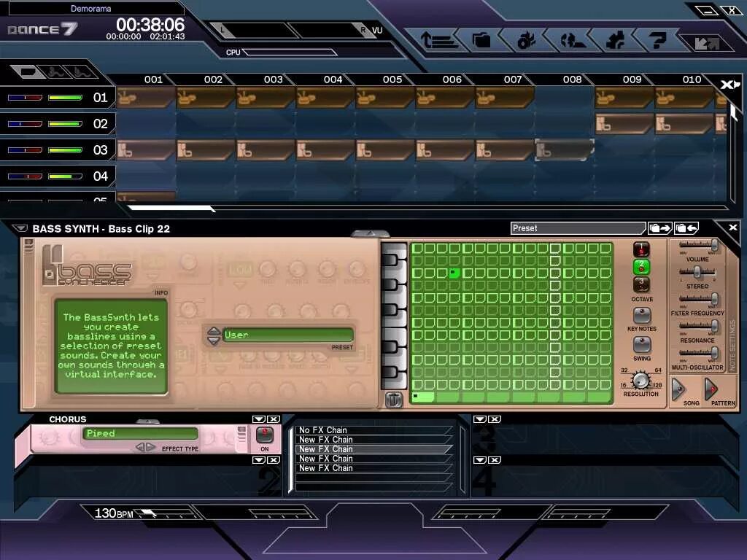Viewport: 747px width, 560px height.
Task: Open FX slot 3 dropdown arrow
Action: [480, 419]
